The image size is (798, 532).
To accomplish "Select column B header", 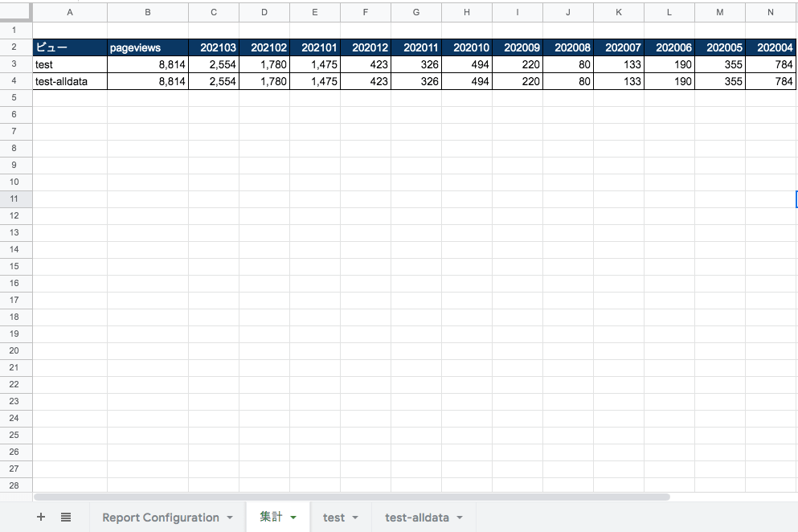I will (148, 12).
